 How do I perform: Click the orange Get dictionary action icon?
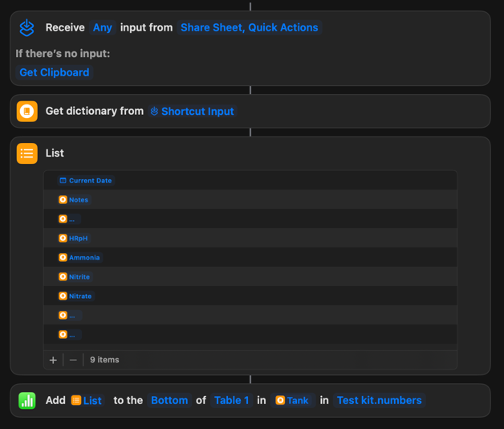click(x=27, y=112)
